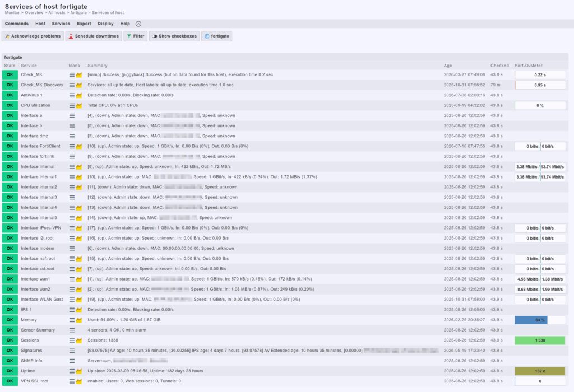Follow the Overview breadcrumb link
The height and width of the screenshot is (392, 574).
[x=34, y=13]
